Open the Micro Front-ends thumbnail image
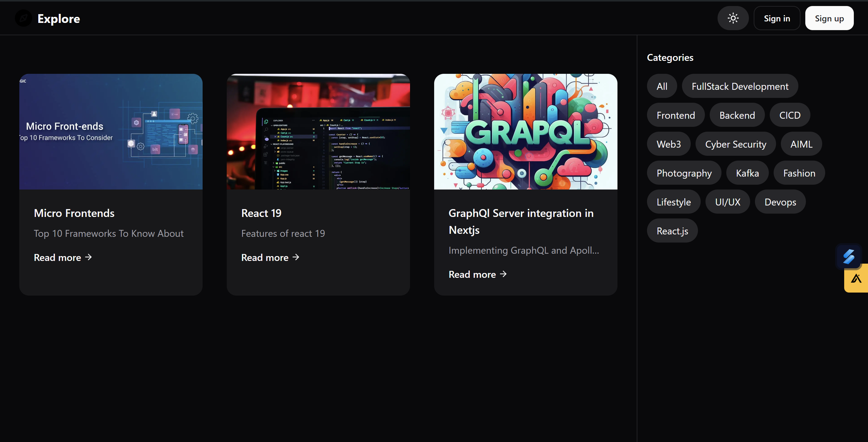Screen dimensions: 868x442 [x=111, y=132]
